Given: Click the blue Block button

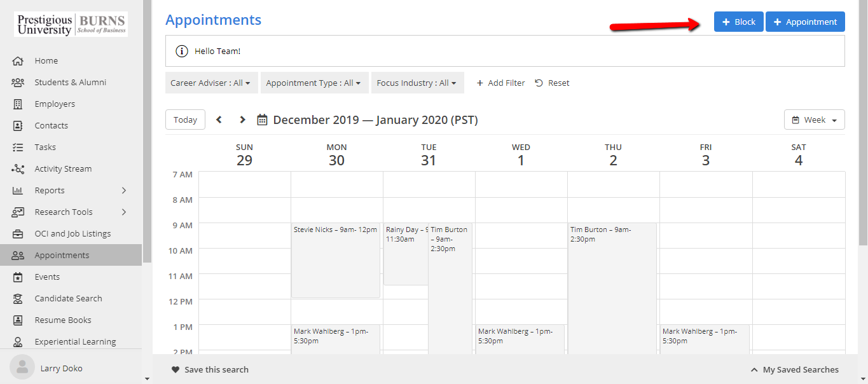Looking at the screenshot, I should (738, 22).
